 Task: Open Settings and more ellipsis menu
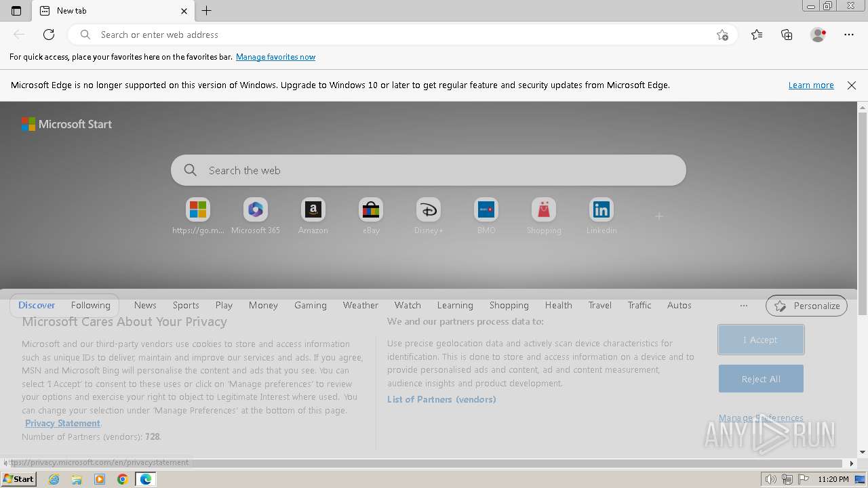pos(849,35)
